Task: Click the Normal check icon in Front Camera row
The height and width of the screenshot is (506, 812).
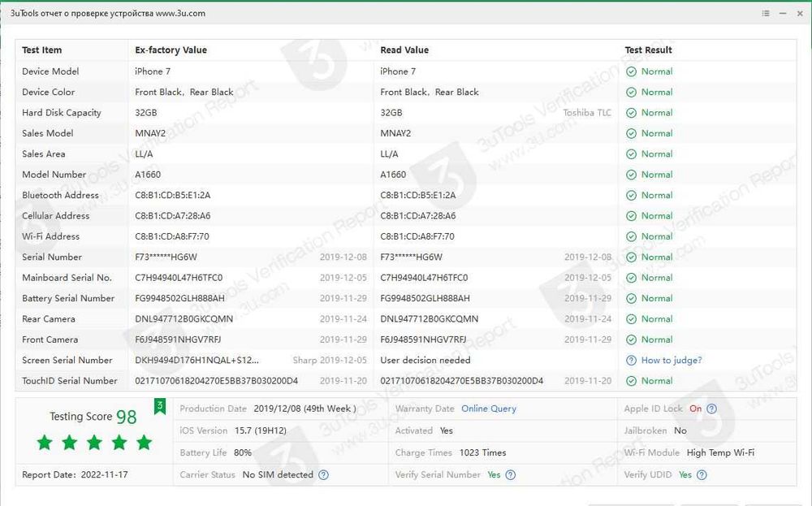Action: pyautogui.click(x=631, y=339)
